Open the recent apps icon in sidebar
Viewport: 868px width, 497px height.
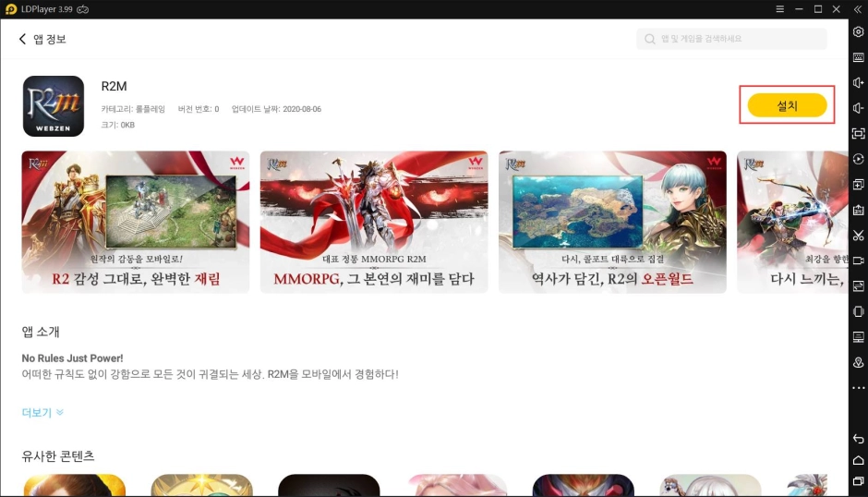(858, 481)
